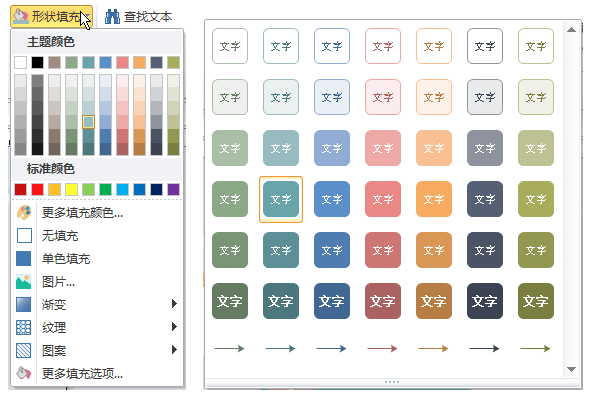Image resolution: width=600 pixels, height=400 pixels.
Task: Pick the dark red standard color swatch
Action: [20, 189]
